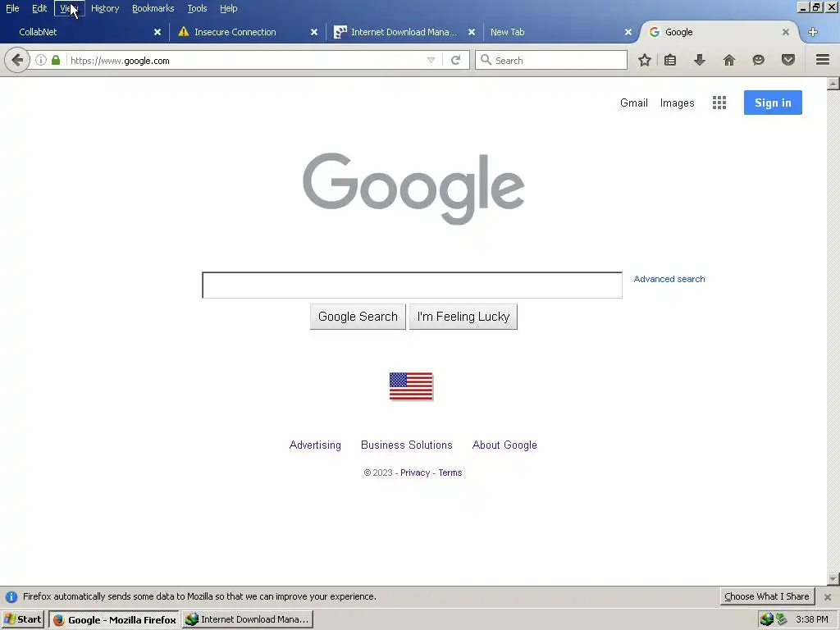Open Google apps grid icon
Viewport: 840px width, 630px height.
point(719,103)
